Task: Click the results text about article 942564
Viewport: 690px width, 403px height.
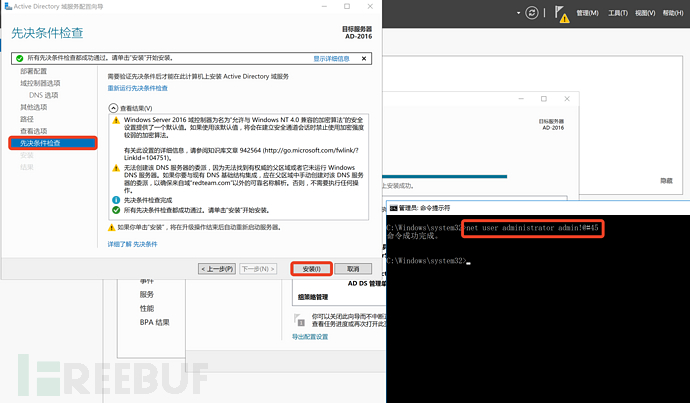Action: [x=241, y=154]
